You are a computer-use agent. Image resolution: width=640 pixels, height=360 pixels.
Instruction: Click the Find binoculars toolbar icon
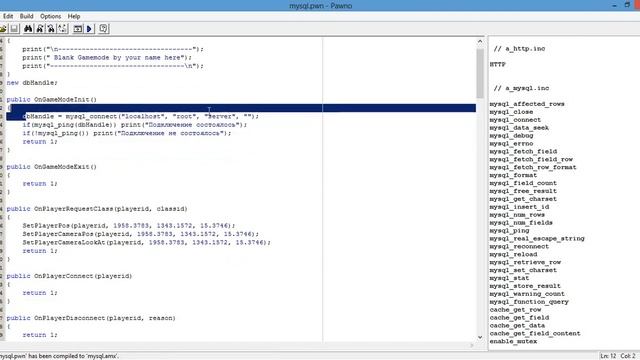coord(28,29)
